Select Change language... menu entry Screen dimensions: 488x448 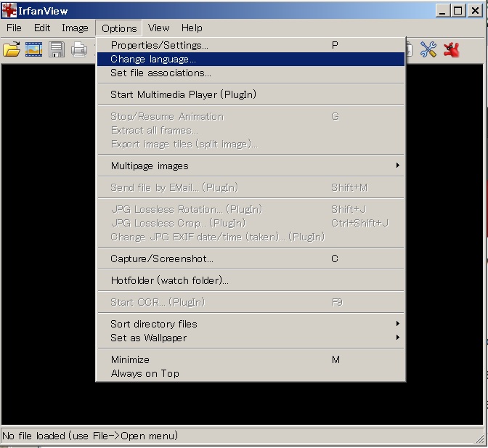coord(153,59)
